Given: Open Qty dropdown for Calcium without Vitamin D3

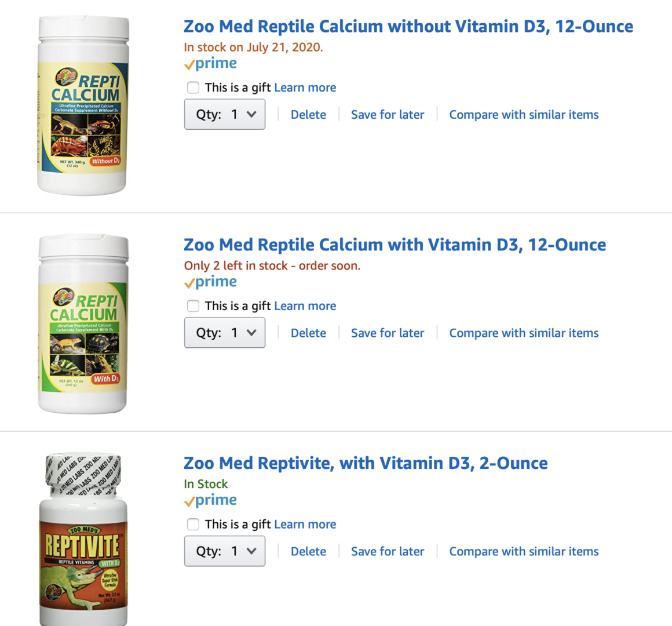Looking at the screenshot, I should [x=225, y=115].
